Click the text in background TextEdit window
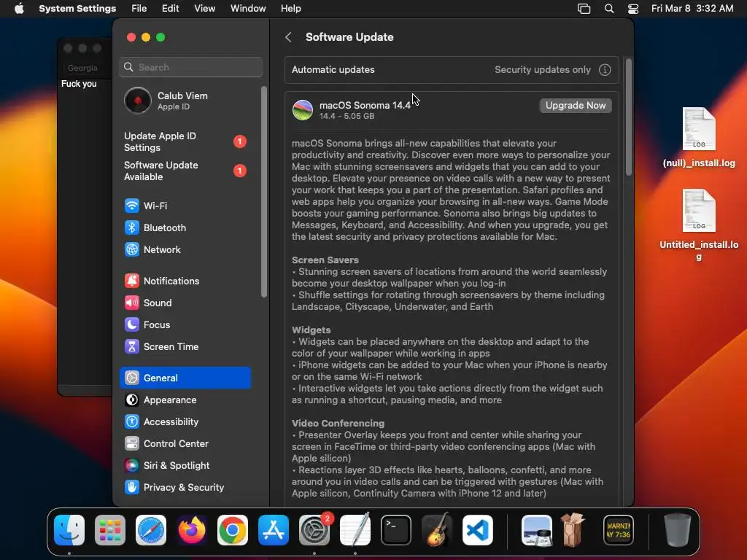Screen dimensions: 747x560 tap(79, 84)
